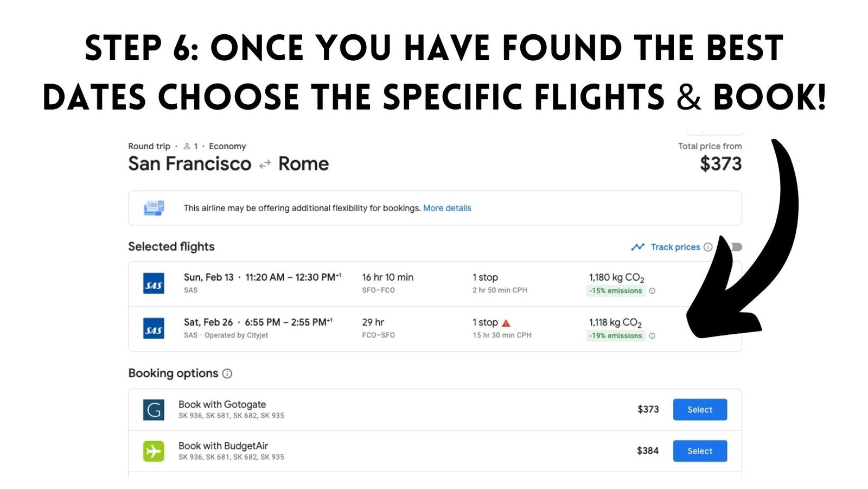
Task: Click the ticket icon beside the flexibility notice
Action: pyautogui.click(x=156, y=207)
